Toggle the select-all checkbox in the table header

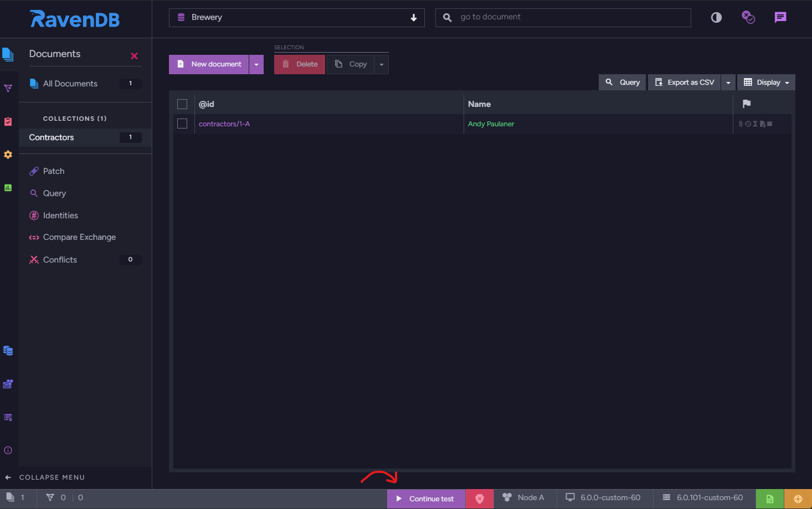182,104
